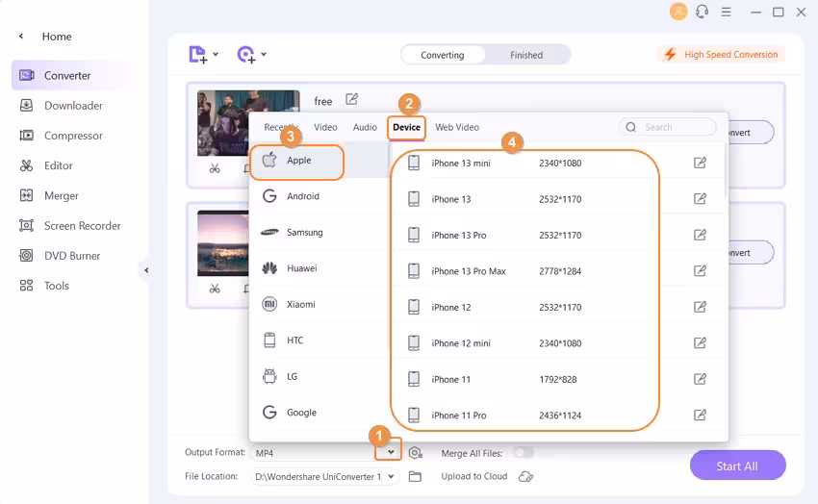Select Google device brand

tap(320, 413)
